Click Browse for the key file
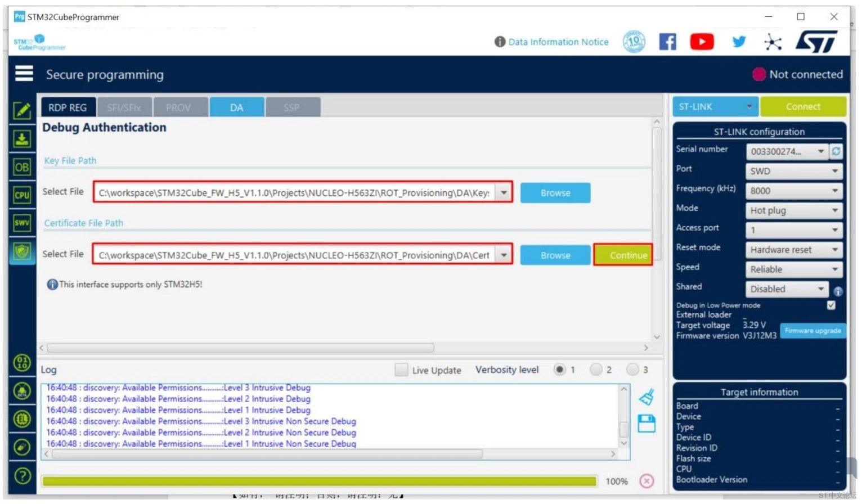This screenshot has width=862, height=504. pyautogui.click(x=555, y=193)
